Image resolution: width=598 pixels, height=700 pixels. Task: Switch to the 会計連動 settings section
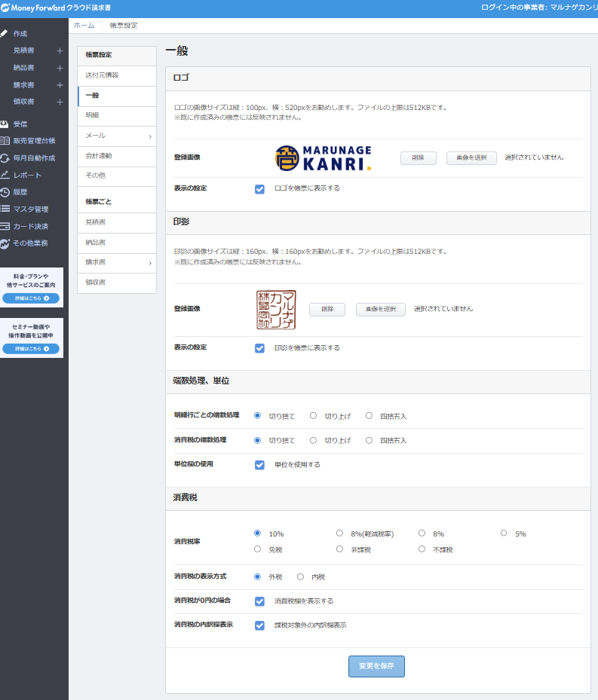point(99,155)
